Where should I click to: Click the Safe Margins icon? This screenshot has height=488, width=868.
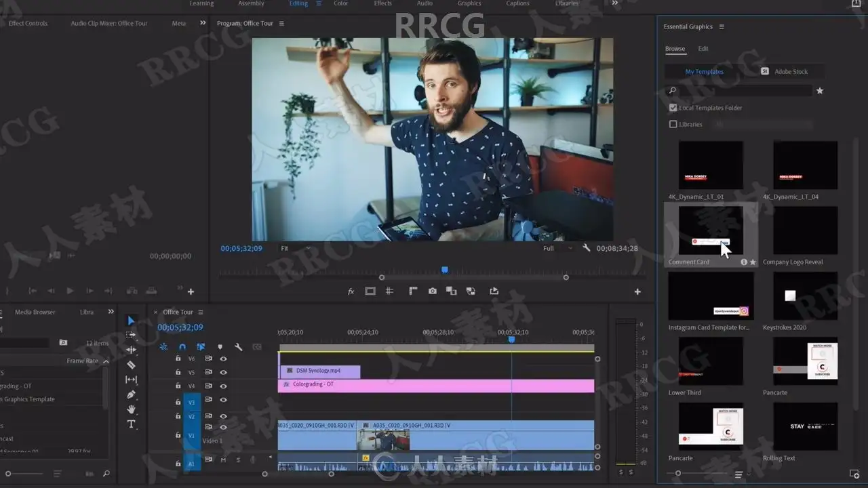pos(370,291)
